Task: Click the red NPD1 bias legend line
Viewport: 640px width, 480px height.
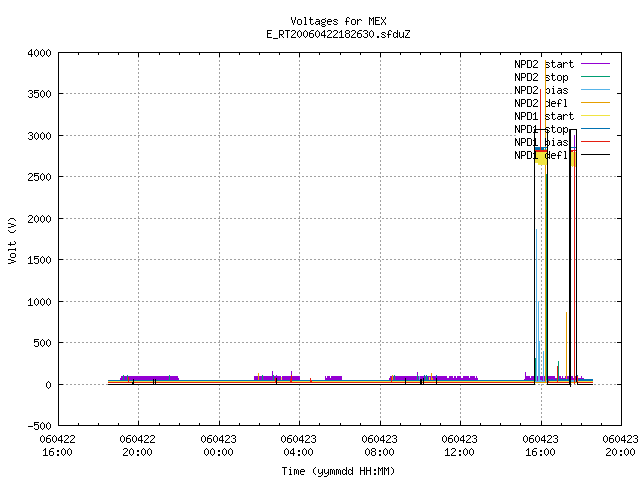Action: (595, 142)
